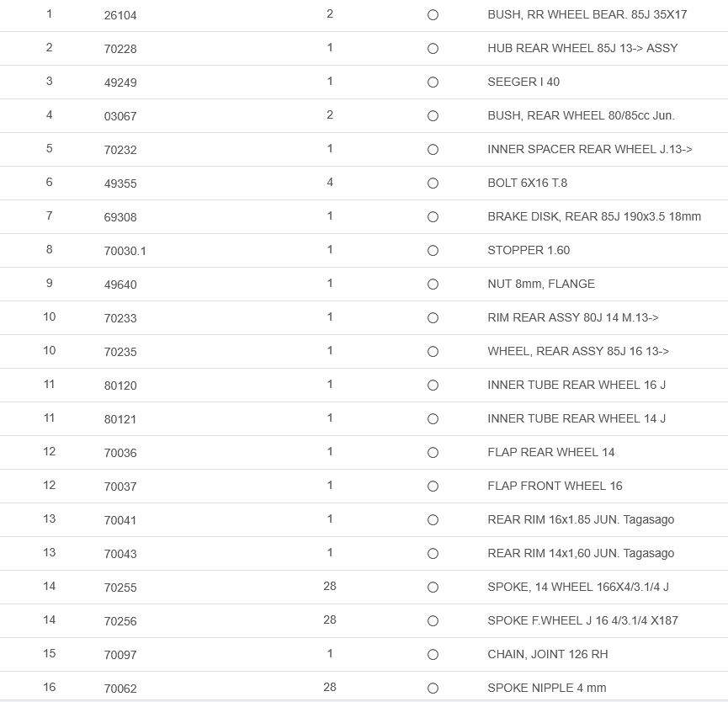Select the circle for INNER SPACER REAR WHEEL row
The image size is (728, 702).
[x=433, y=150]
